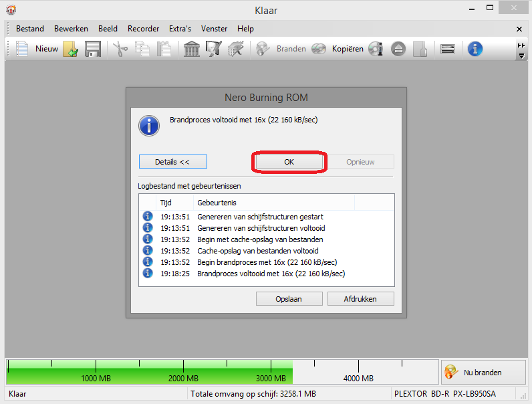Print the log with Afdrukken

[x=360, y=299]
